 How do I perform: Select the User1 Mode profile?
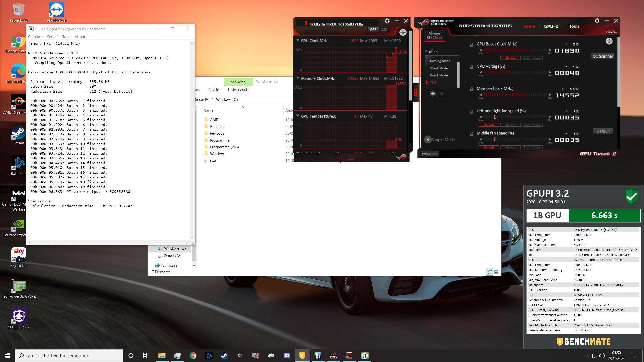pos(439,75)
